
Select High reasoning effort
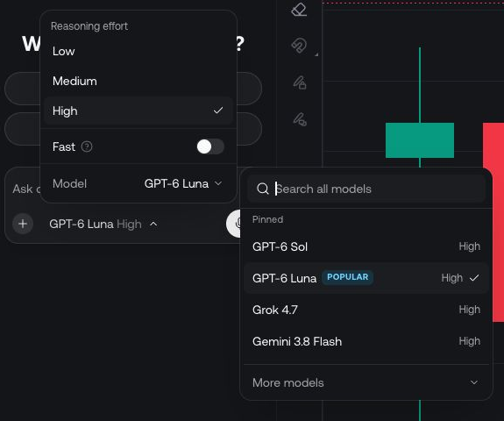pyautogui.click(x=138, y=111)
